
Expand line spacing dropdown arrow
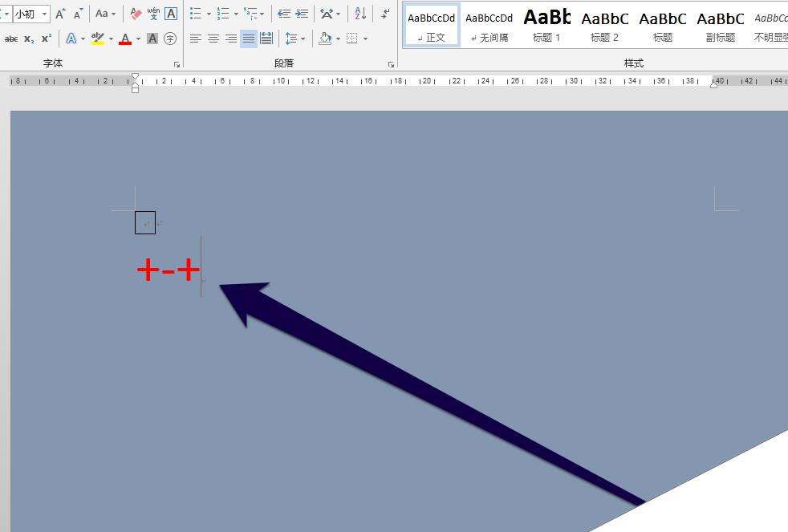303,39
